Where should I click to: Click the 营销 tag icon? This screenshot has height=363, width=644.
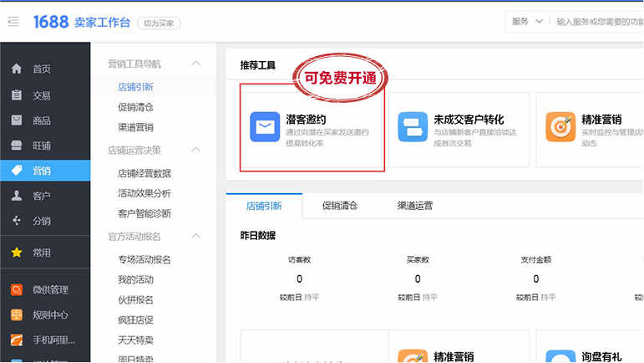point(17,170)
